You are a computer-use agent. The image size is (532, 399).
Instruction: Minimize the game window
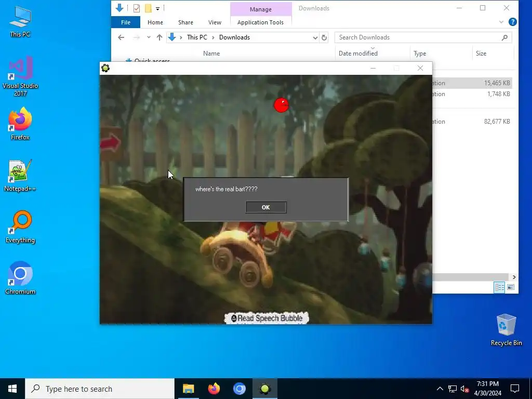(373, 68)
